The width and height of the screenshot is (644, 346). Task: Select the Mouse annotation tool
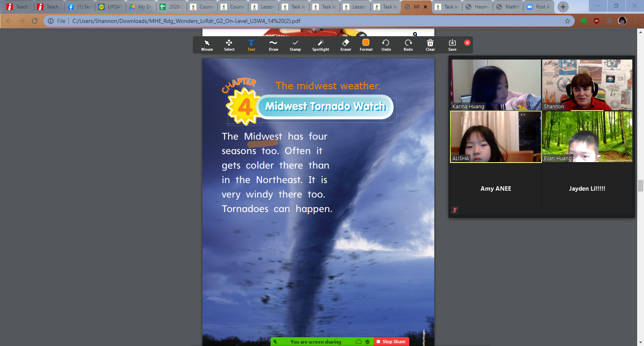click(x=207, y=45)
